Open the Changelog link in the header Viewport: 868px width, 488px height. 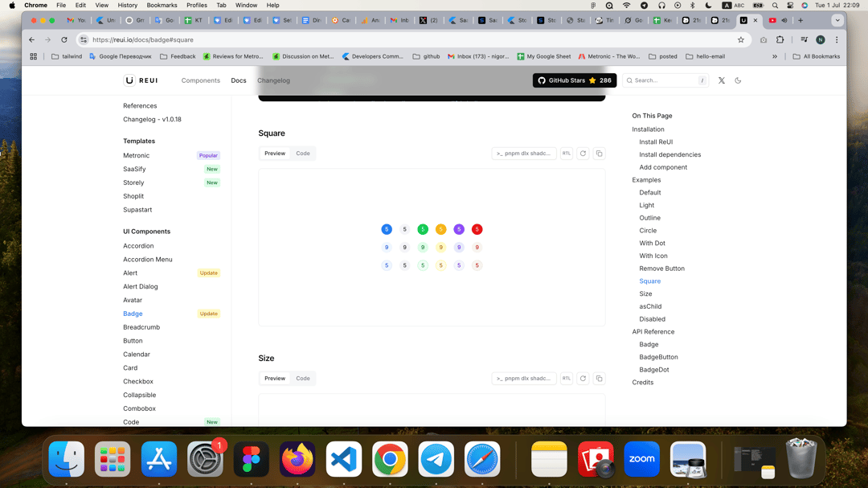tap(273, 80)
